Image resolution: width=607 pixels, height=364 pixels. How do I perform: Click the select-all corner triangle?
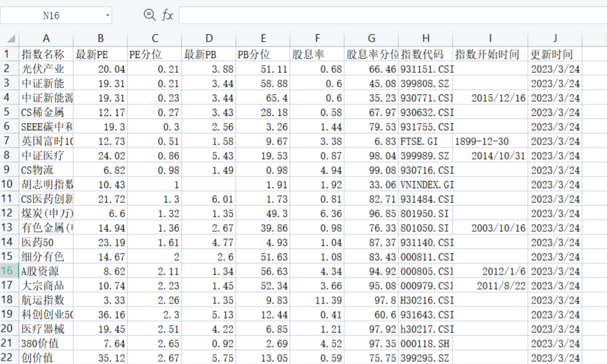[x=11, y=39]
